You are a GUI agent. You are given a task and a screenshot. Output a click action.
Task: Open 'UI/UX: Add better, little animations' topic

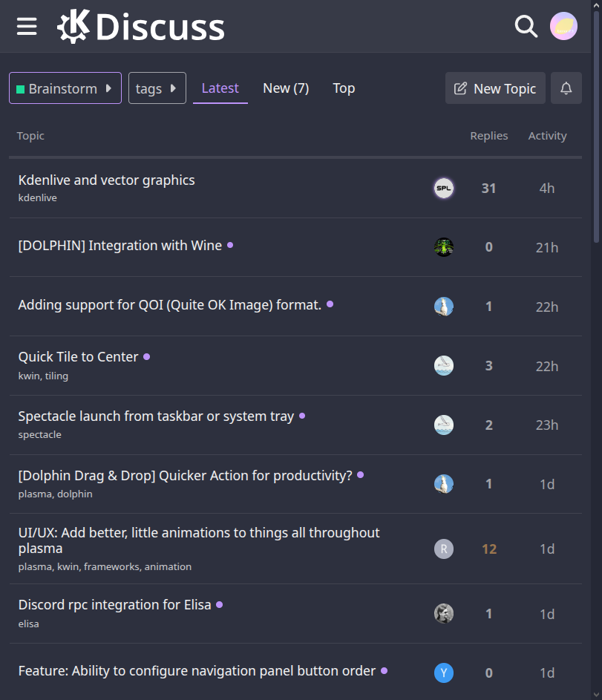[199, 540]
